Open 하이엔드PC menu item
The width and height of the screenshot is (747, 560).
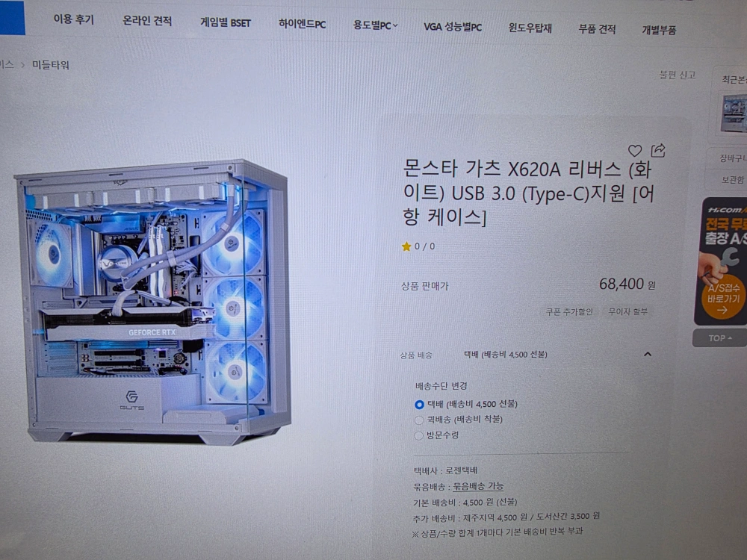302,24
